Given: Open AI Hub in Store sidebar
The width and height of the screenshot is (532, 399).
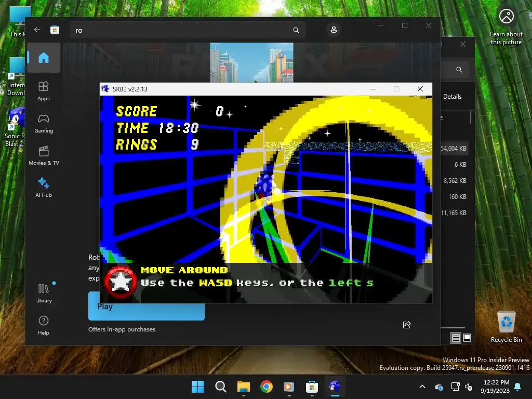Looking at the screenshot, I should click(44, 188).
